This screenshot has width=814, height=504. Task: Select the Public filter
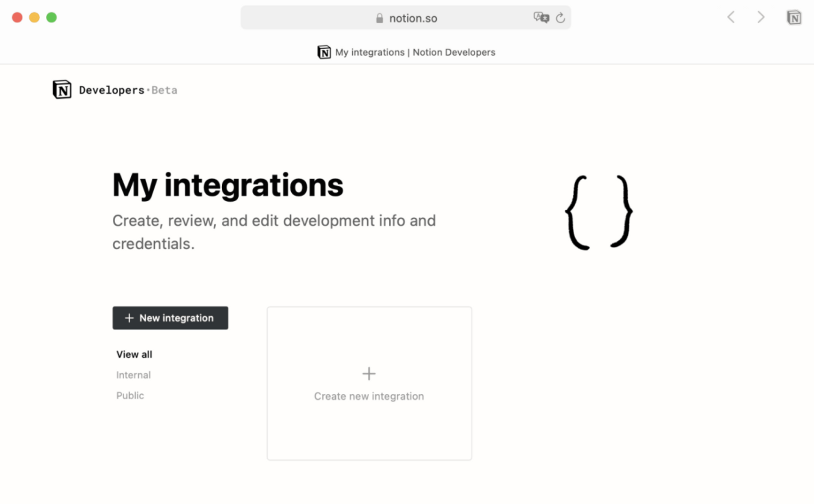pyautogui.click(x=130, y=395)
